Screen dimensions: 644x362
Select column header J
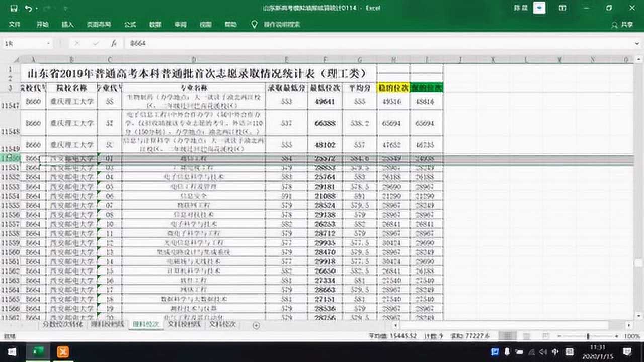460,60
